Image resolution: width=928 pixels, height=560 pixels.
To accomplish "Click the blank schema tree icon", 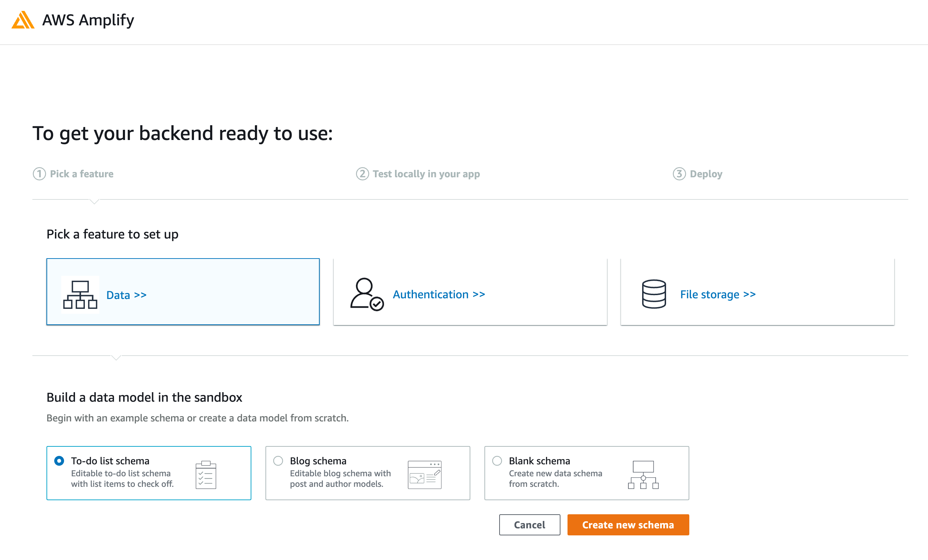I will pos(643,475).
